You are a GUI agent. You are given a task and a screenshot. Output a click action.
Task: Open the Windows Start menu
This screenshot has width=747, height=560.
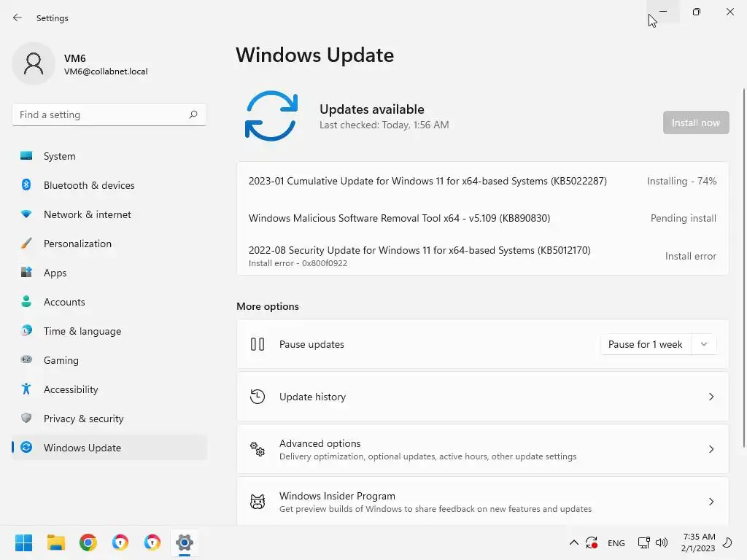coord(24,542)
